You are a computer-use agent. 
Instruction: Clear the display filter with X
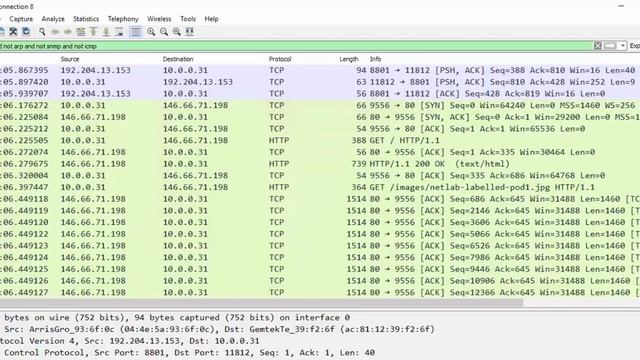coord(598,46)
